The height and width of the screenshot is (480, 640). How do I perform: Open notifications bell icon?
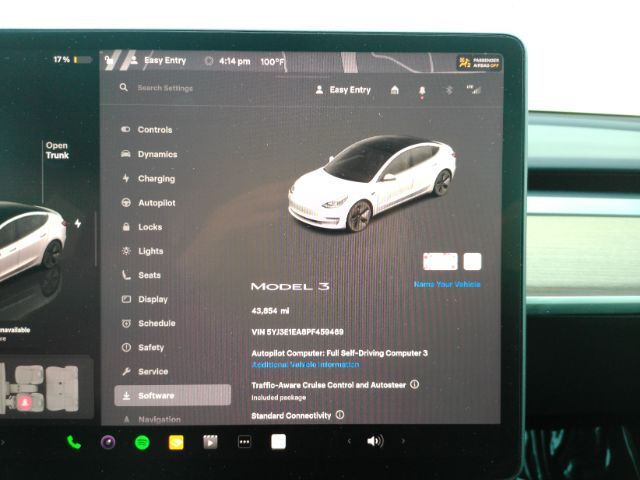(422, 90)
